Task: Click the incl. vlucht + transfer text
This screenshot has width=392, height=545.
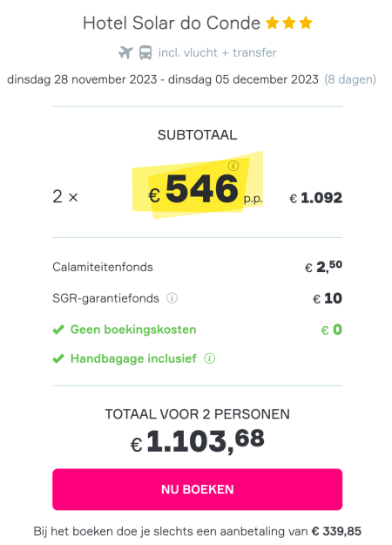Action: click(218, 53)
